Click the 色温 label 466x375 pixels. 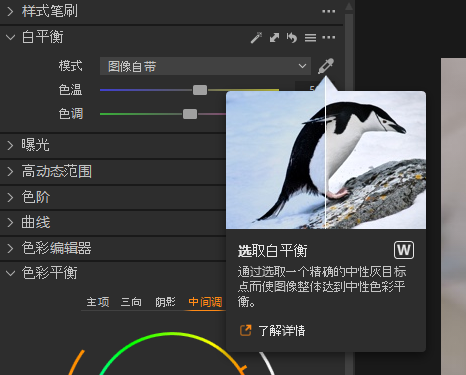click(x=70, y=90)
